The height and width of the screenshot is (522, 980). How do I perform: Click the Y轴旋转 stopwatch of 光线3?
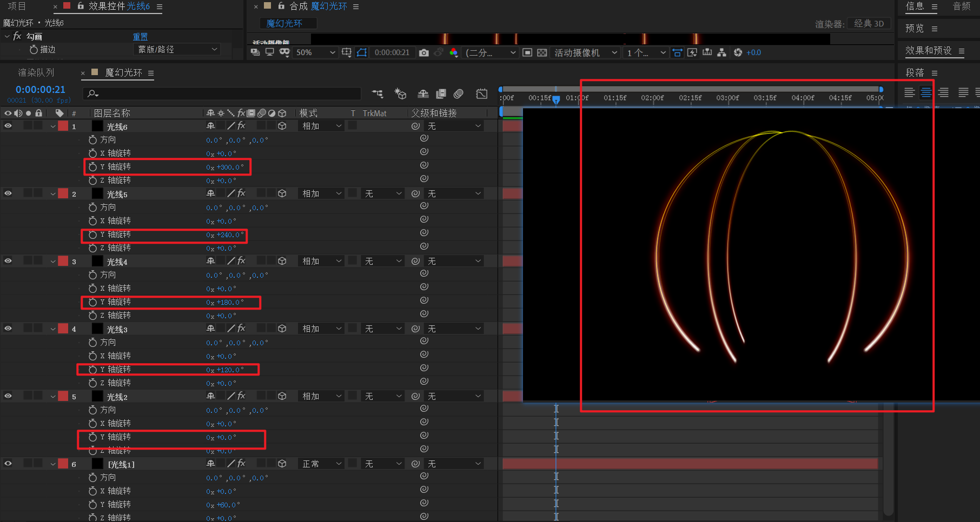[x=92, y=370]
